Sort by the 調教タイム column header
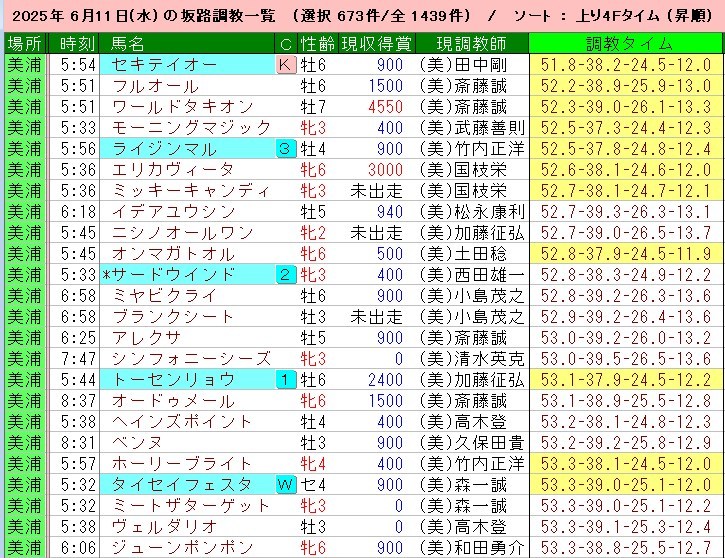The width and height of the screenshot is (725, 558). [626, 44]
